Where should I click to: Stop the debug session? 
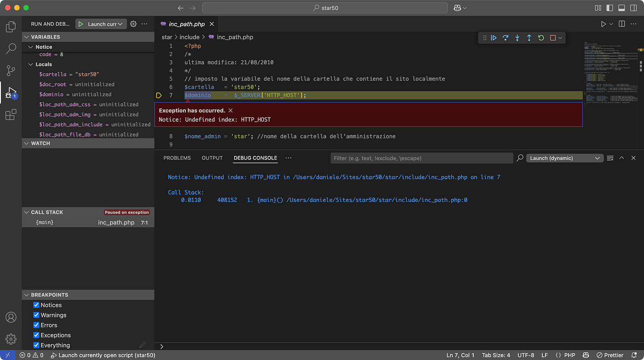[x=553, y=38]
